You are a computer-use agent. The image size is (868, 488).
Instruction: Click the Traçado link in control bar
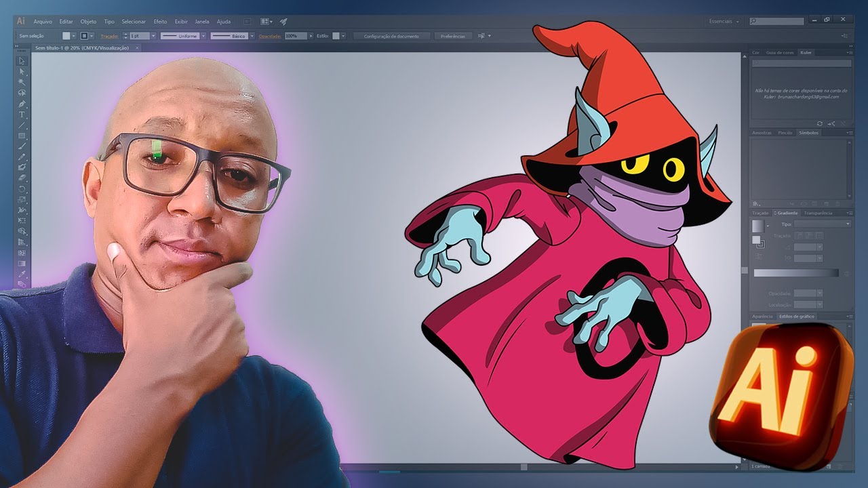coord(108,36)
